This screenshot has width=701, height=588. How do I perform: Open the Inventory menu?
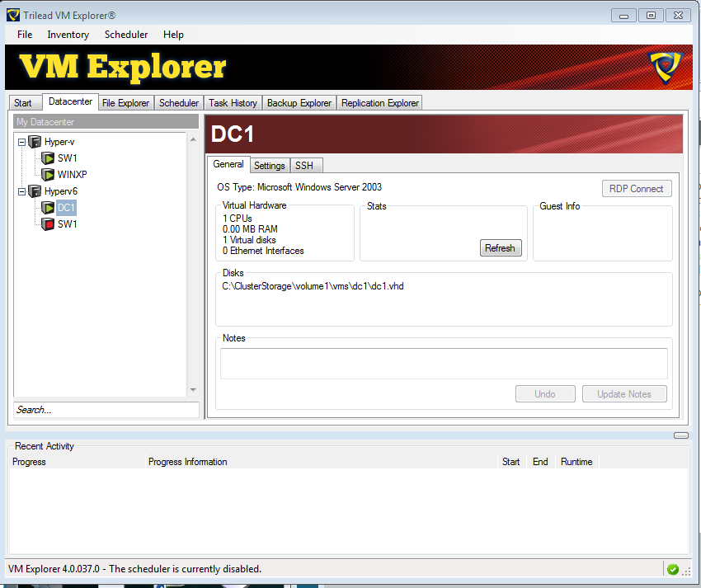click(68, 35)
